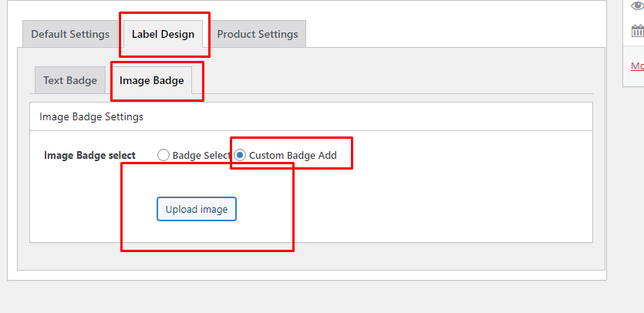This screenshot has height=313, width=644.
Task: Click the publish calendar icon
Action: pos(637,31)
